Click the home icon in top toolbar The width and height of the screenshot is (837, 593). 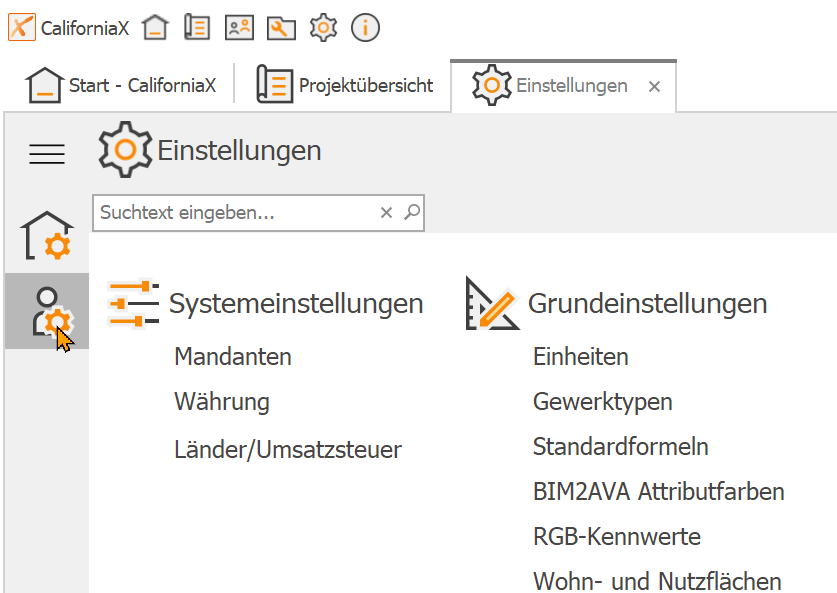point(155,27)
